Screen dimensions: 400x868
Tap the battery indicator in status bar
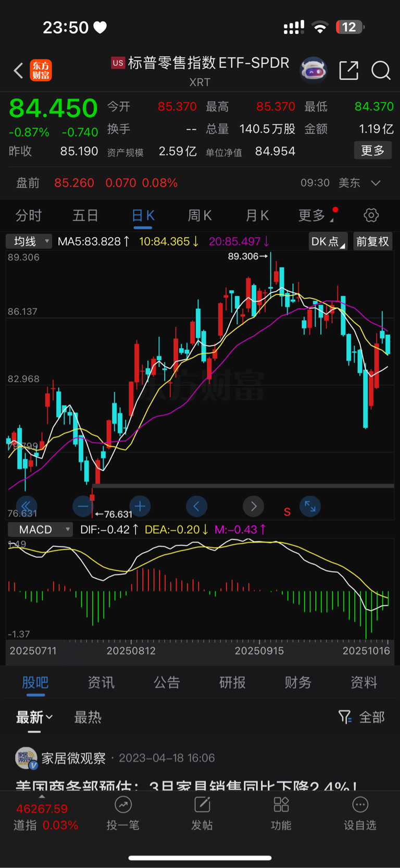(350, 27)
